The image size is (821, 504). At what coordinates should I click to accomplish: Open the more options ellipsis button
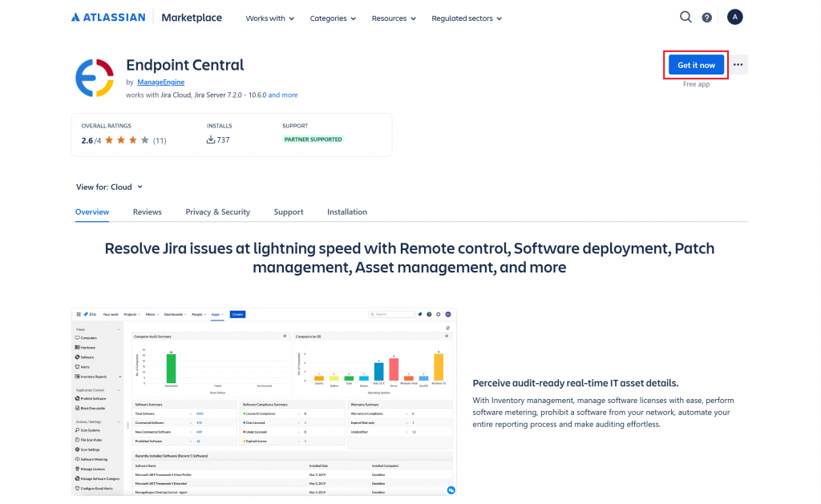coord(738,65)
